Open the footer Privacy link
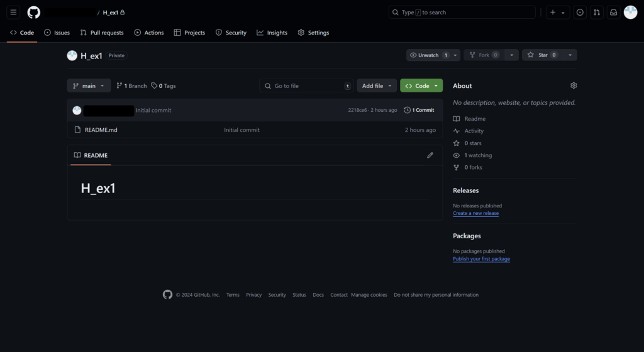This screenshot has height=352, width=644. click(x=254, y=295)
